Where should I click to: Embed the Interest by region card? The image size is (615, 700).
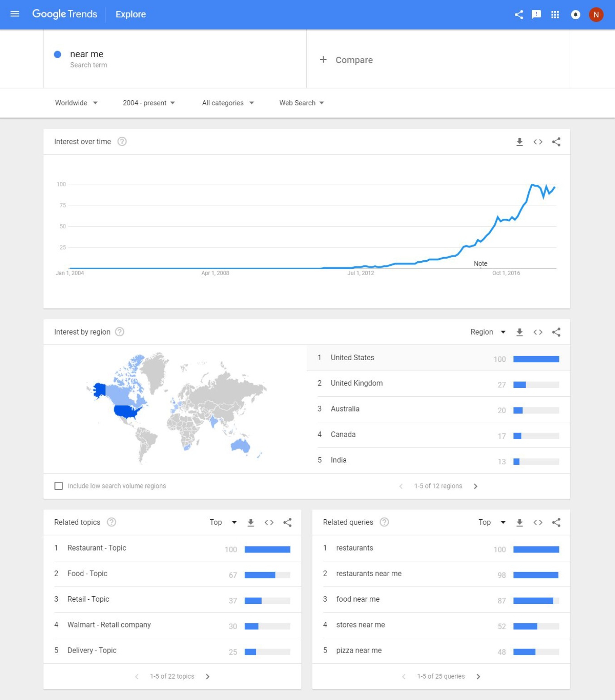pyautogui.click(x=538, y=332)
